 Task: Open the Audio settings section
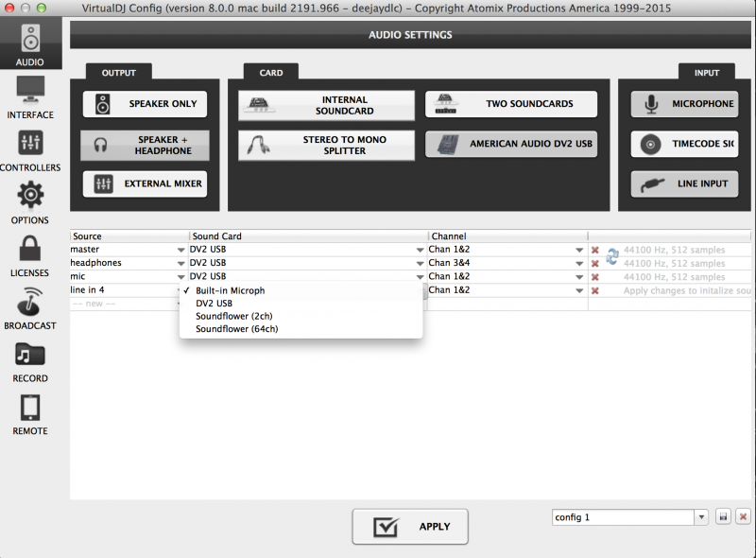click(30, 44)
